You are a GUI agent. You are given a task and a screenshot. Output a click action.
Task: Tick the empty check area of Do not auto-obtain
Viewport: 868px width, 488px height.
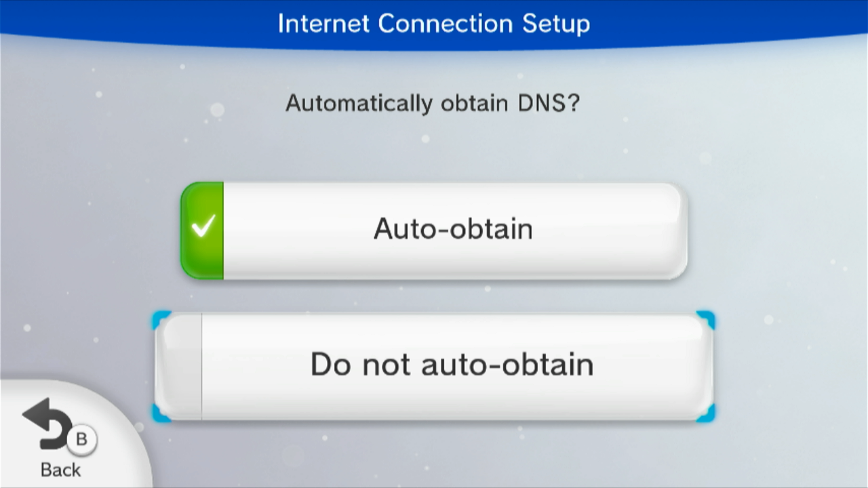[179, 367]
